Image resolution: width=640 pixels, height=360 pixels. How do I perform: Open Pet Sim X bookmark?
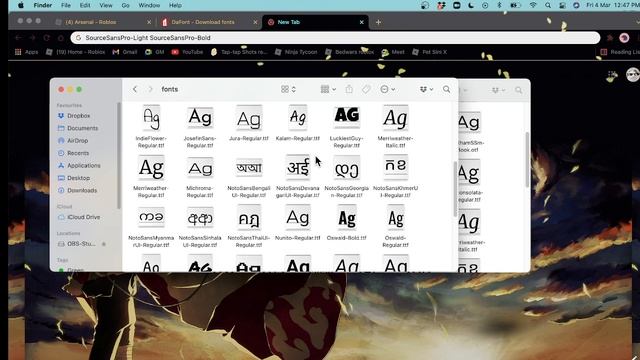429,52
